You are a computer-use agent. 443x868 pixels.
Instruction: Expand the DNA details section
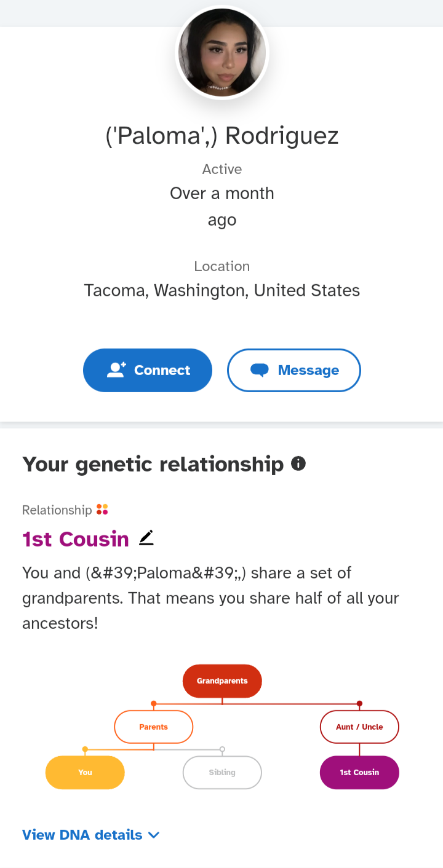click(91, 835)
